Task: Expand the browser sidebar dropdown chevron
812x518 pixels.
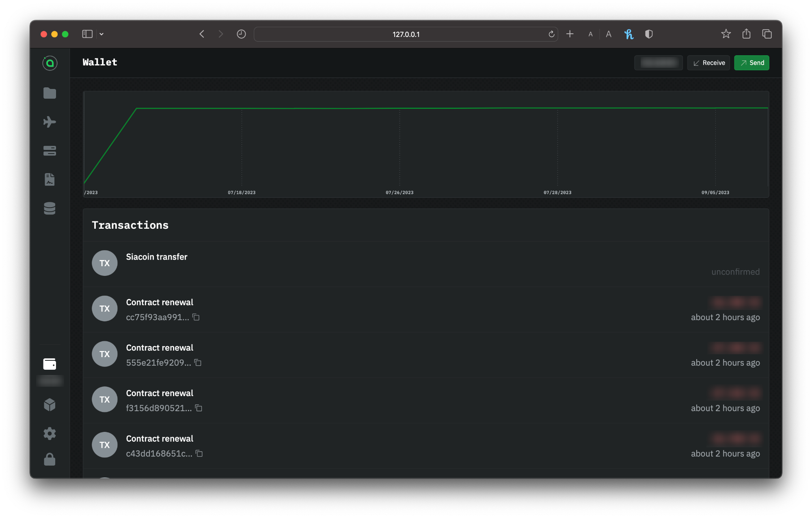Action: click(101, 34)
